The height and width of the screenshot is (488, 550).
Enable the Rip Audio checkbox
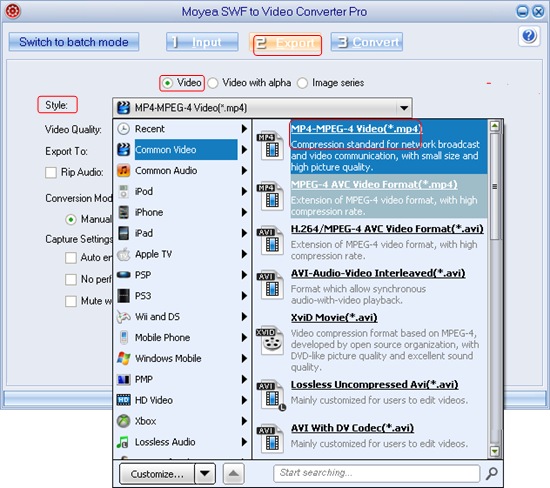click(51, 173)
